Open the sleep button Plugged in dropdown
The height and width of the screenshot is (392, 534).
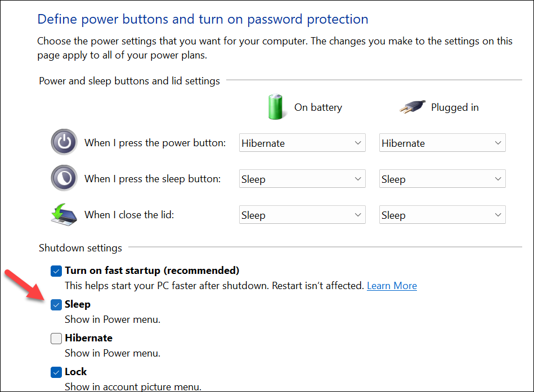442,178
